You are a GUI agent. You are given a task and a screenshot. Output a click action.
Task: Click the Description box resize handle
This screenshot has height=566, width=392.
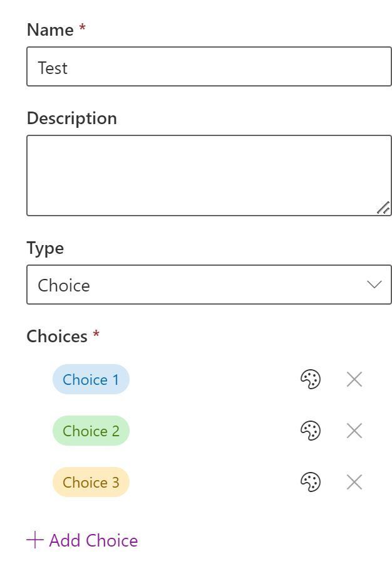pos(384,209)
